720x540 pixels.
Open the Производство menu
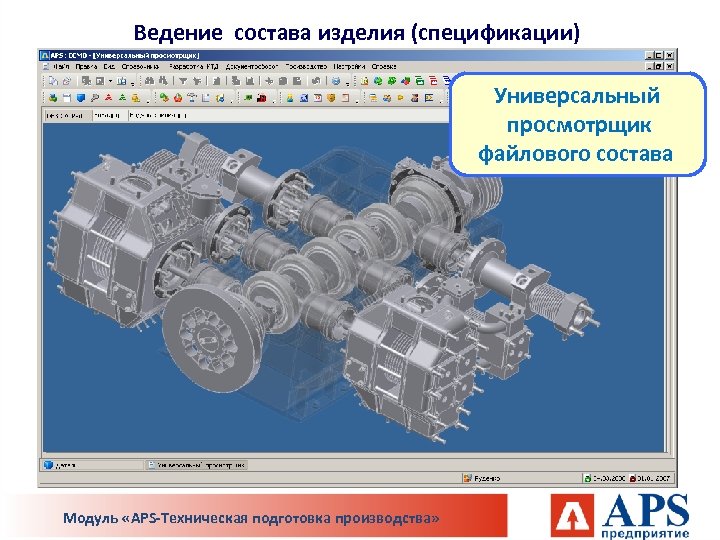[306, 67]
